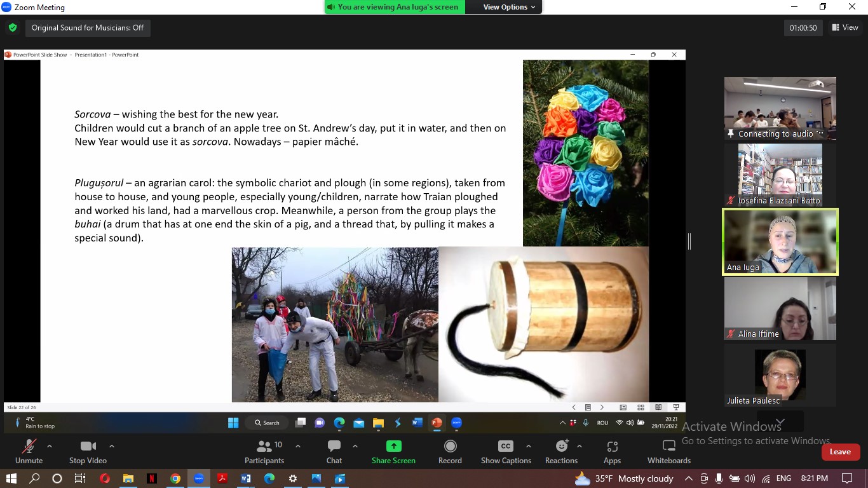Screen dimensions: 868x488
Task: Click the ENG language indicator in the local tray
Action: [783, 478]
